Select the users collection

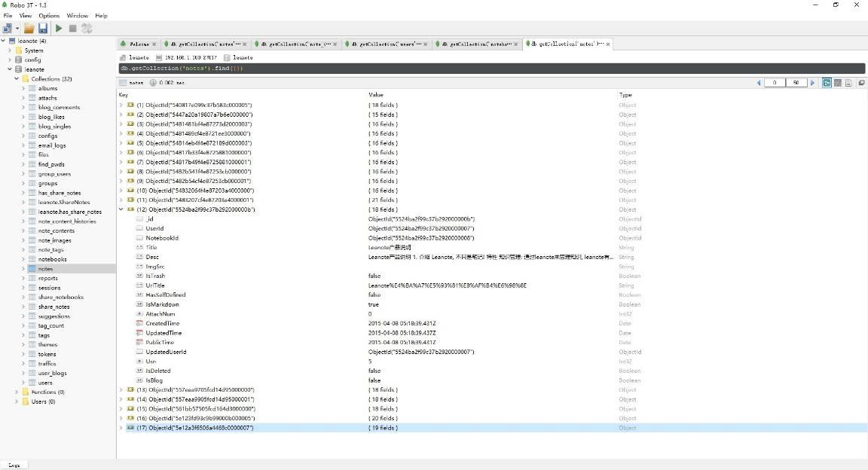45,383
